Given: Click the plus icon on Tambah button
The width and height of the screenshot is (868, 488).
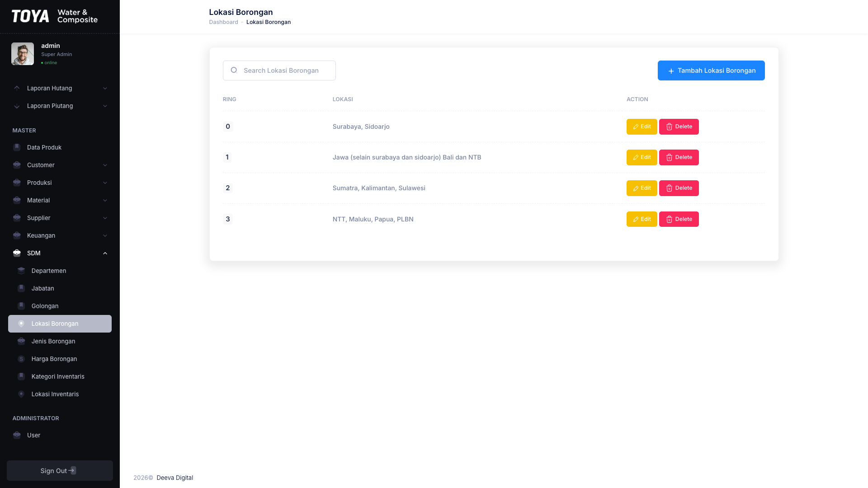Looking at the screenshot, I should (x=671, y=71).
